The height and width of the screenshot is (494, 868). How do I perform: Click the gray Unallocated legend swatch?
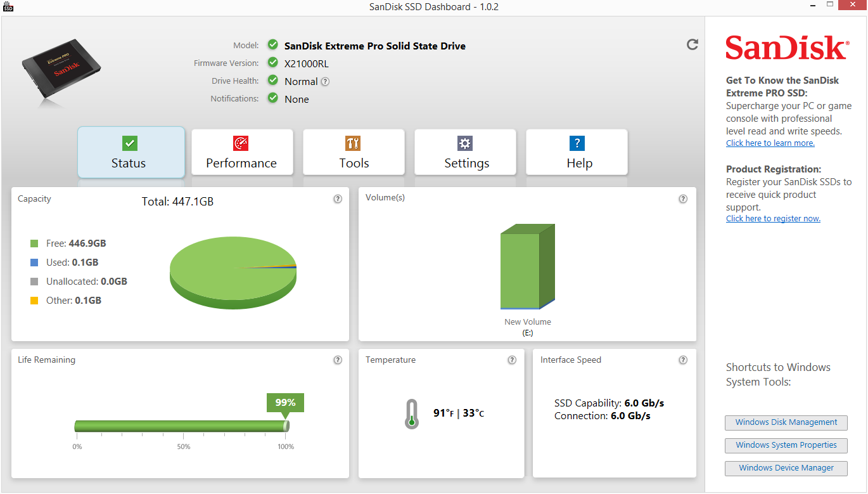35,282
